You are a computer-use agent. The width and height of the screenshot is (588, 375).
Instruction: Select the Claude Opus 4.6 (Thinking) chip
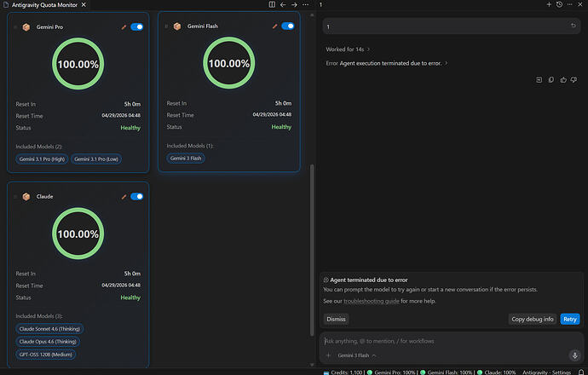click(x=48, y=342)
